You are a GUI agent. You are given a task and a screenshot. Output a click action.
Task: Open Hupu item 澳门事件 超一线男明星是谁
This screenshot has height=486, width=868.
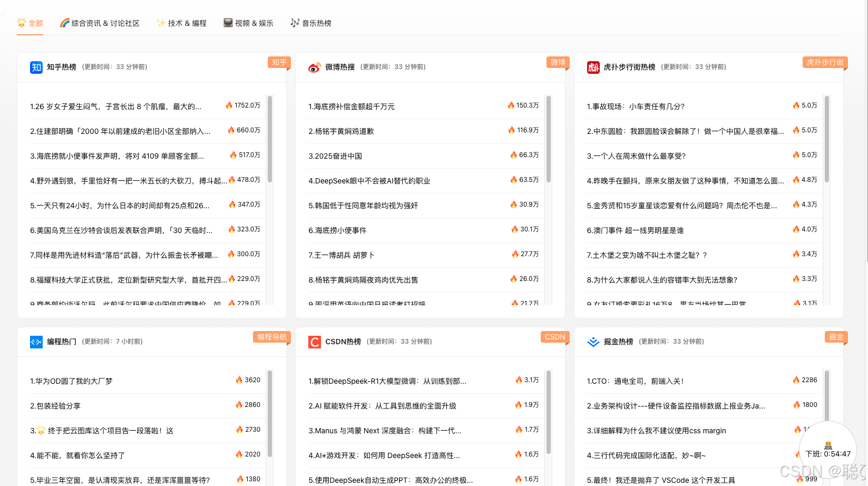pos(635,230)
